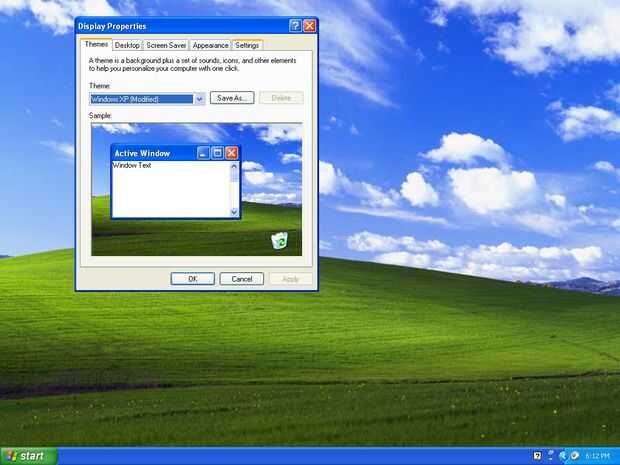Switch to the Themes tab
The height and width of the screenshot is (465, 620).
pyautogui.click(x=96, y=44)
